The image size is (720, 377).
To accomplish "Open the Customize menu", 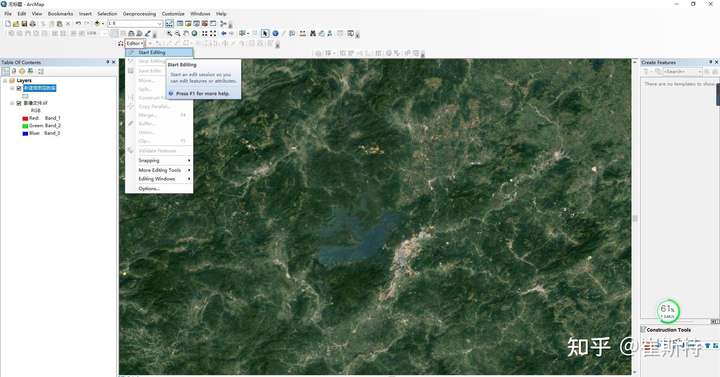I will (173, 14).
